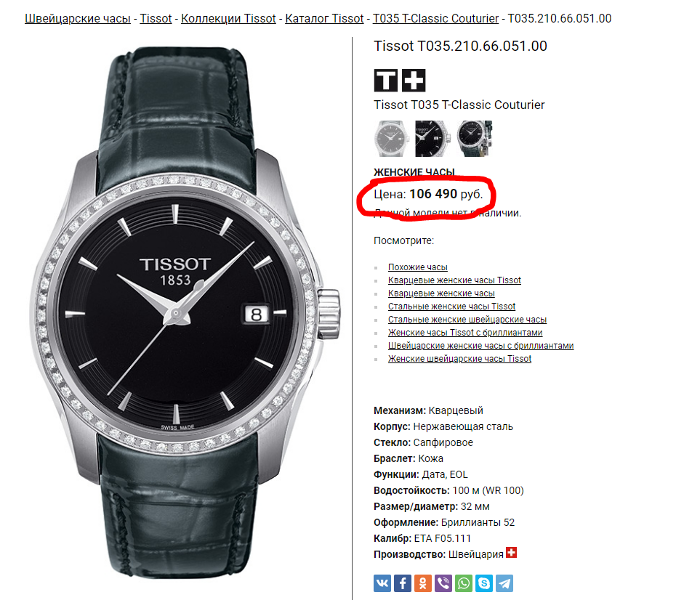The height and width of the screenshot is (600, 700).
Task: Open Кварцевые женские часы Tissot link
Action: point(454,280)
